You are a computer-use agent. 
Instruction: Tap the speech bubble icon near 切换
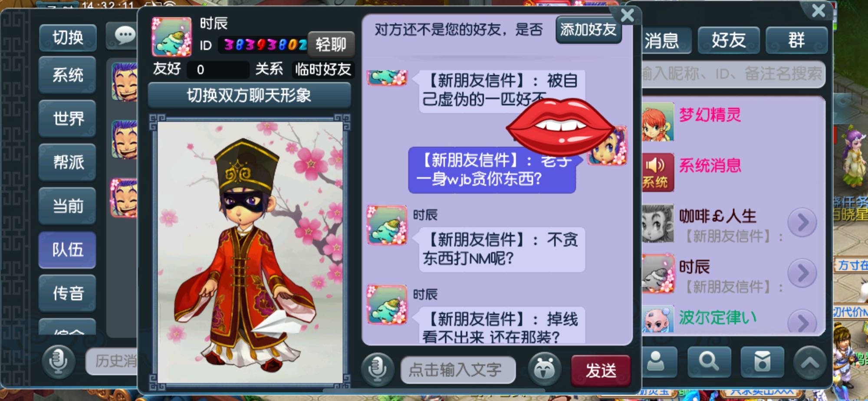coord(125,36)
